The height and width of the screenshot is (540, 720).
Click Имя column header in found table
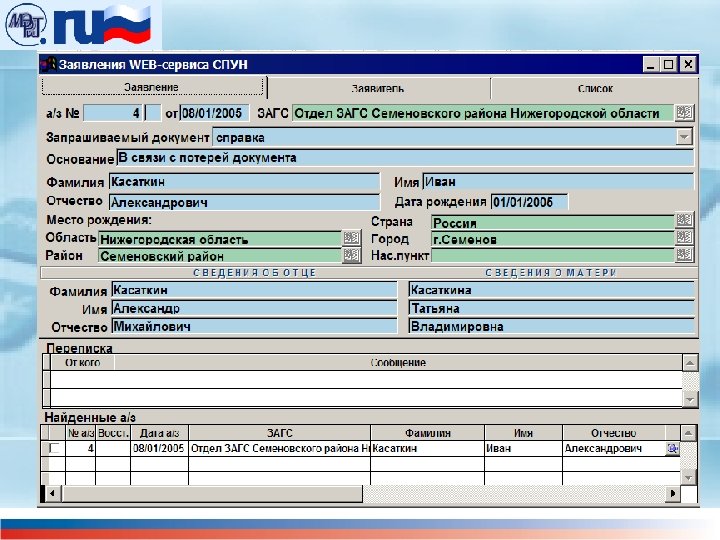coord(523,433)
